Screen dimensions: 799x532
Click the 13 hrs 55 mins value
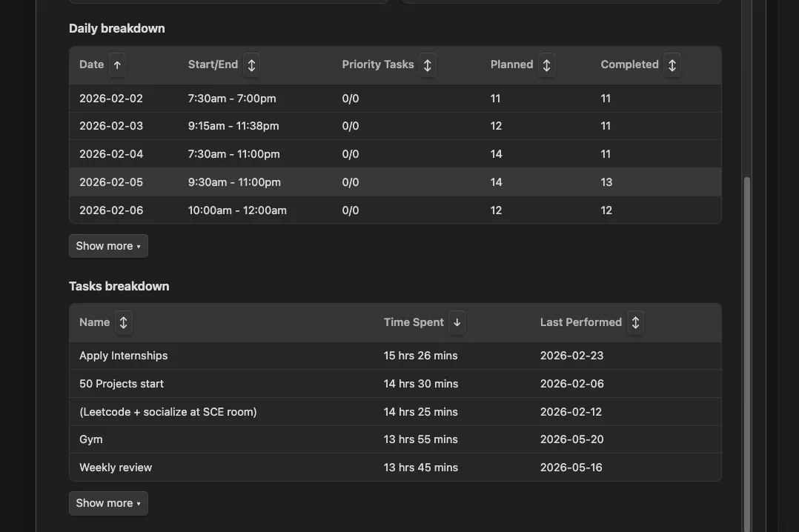click(x=420, y=439)
